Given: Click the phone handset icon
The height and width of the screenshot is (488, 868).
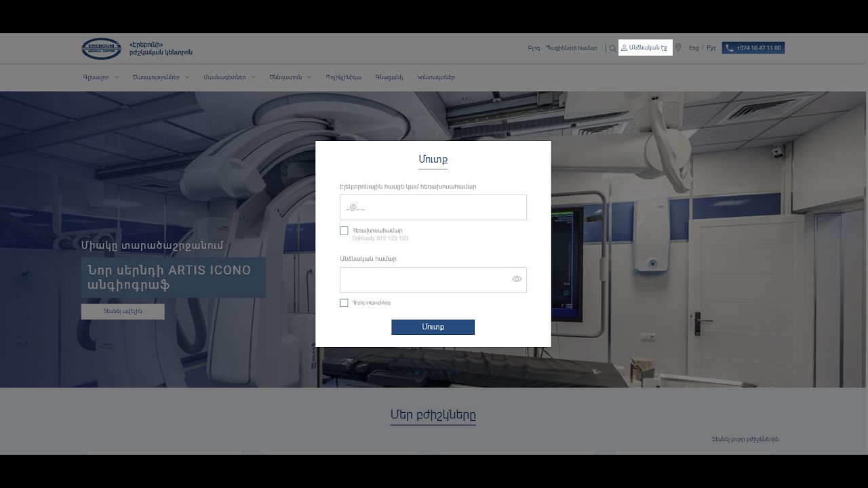Looking at the screenshot, I should coord(730,48).
